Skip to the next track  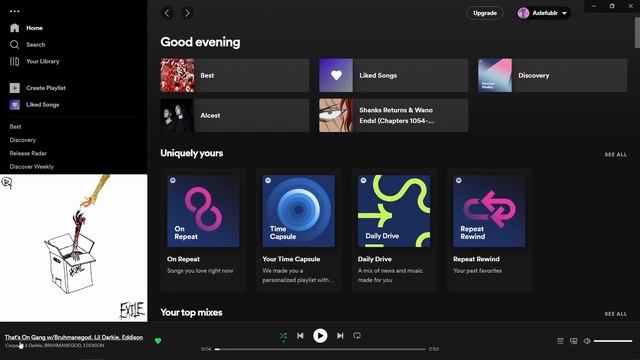pos(340,336)
